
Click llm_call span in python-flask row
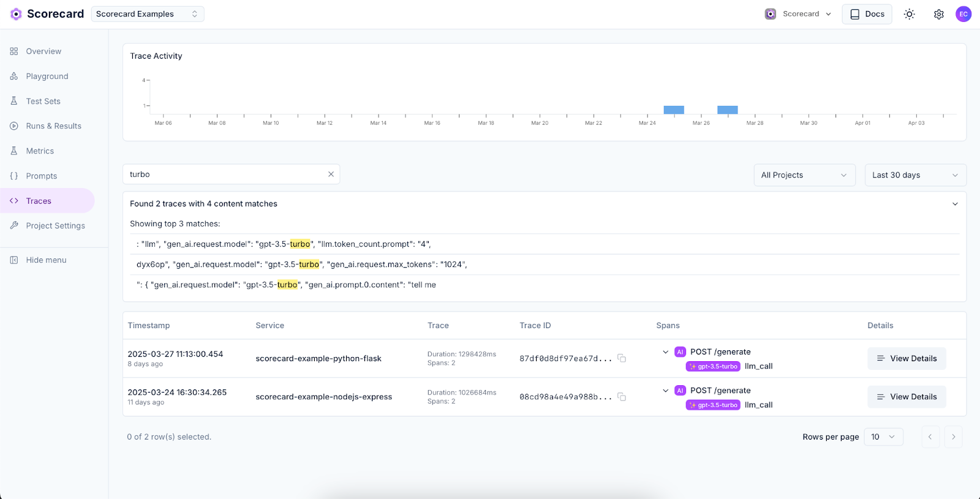(758, 366)
